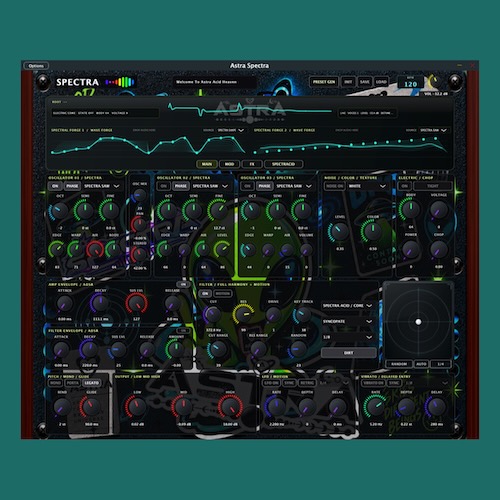Image resolution: width=500 pixels, height=500 pixels.
Task: Enable the LFO ON switch
Action: 271,383
